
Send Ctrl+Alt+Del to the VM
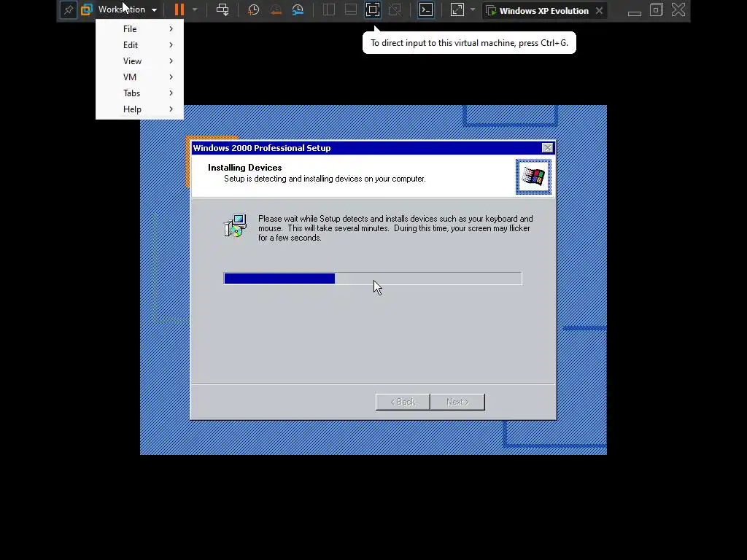click(x=222, y=9)
